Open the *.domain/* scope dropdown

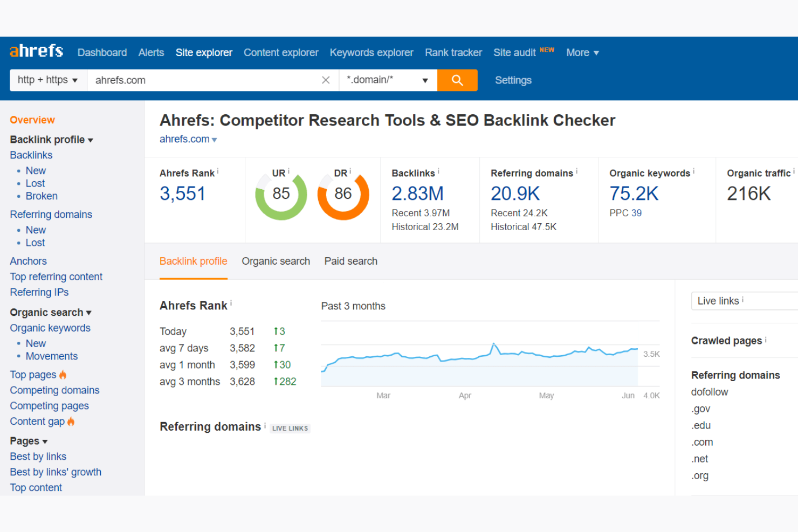click(x=388, y=80)
